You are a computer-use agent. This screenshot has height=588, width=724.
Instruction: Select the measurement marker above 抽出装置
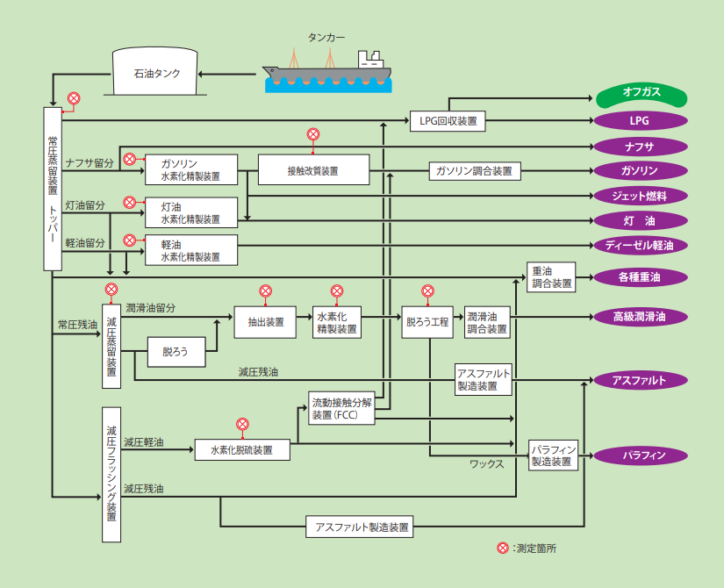click(264, 290)
